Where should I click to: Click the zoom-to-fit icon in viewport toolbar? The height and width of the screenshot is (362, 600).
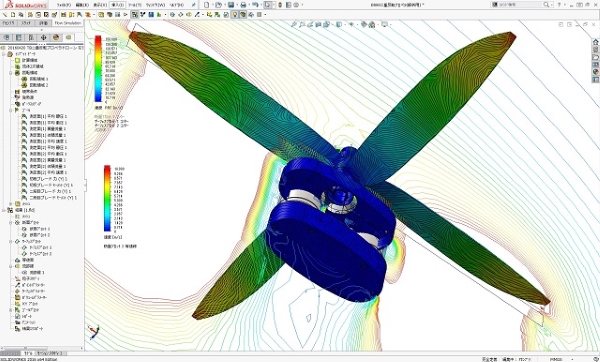(x=294, y=24)
